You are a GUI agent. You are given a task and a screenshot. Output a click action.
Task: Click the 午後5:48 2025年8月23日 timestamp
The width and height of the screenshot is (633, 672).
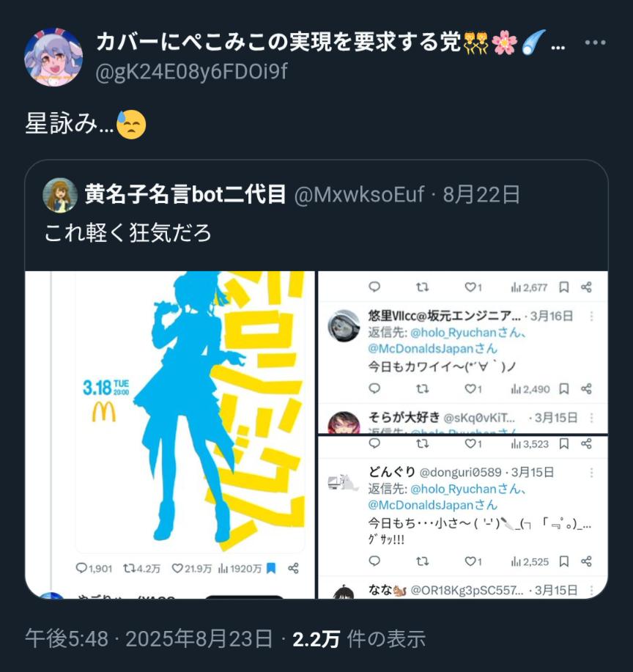149,639
